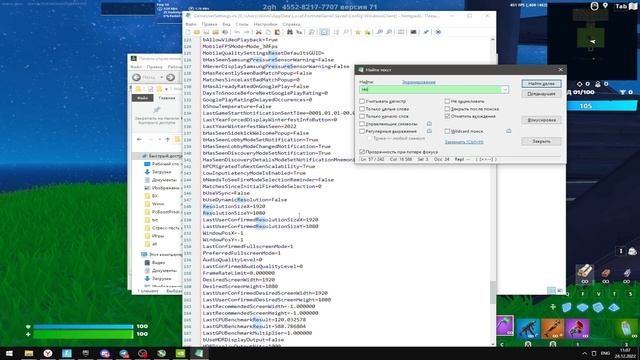
Task: Uncheck Прозрачность при потере фокуса checkbox
Action: pos(362,151)
